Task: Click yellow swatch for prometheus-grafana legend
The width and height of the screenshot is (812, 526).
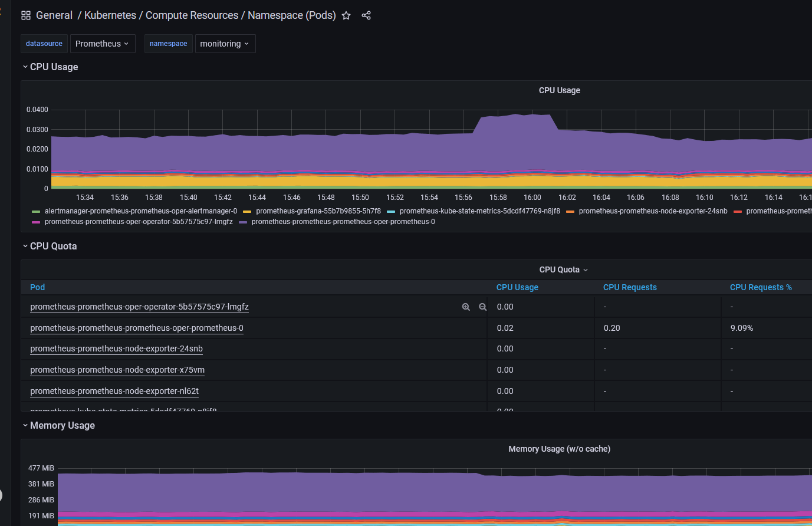Action: [x=247, y=211]
